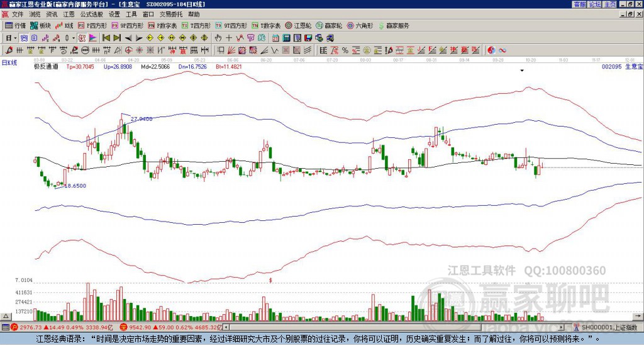Open the calendar icon

[x=275, y=38]
